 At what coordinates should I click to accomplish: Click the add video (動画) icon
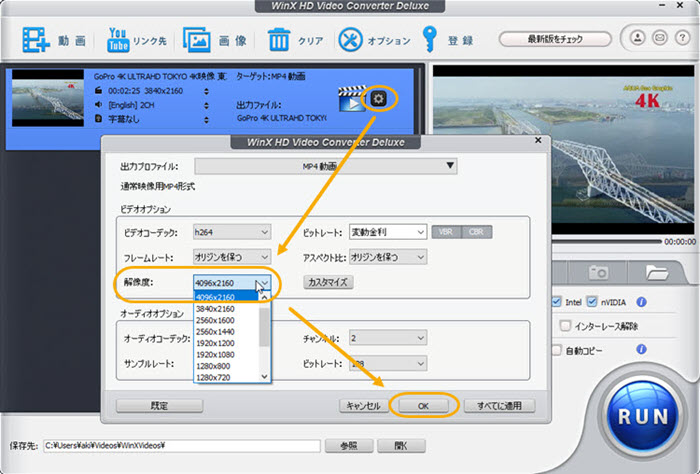tap(36, 40)
